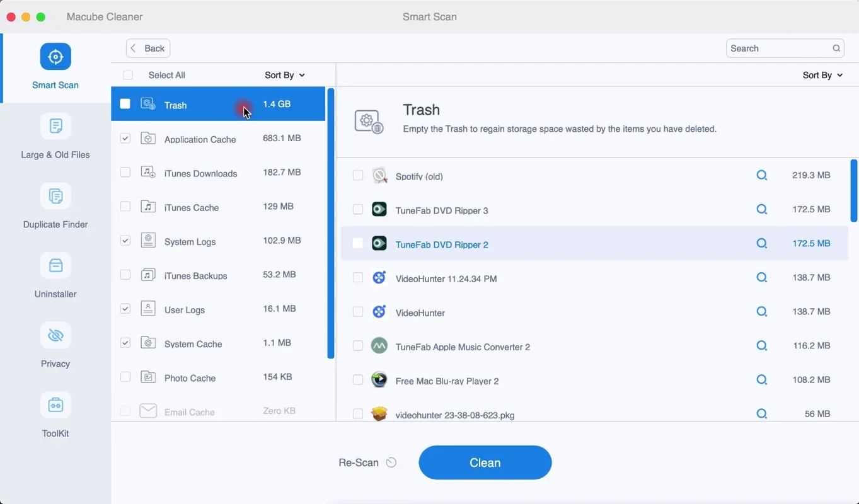Click the search magnifier icon in Search field

point(836,48)
